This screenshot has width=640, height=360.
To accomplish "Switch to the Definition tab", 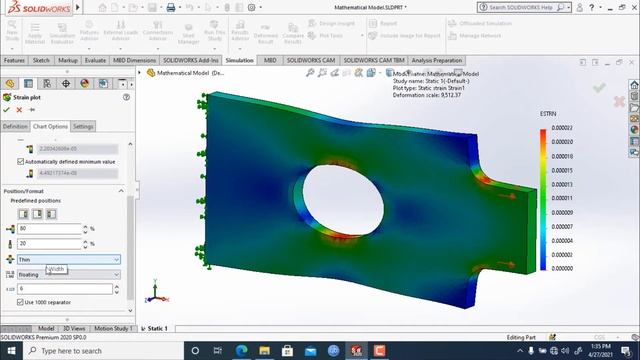I will tap(15, 126).
